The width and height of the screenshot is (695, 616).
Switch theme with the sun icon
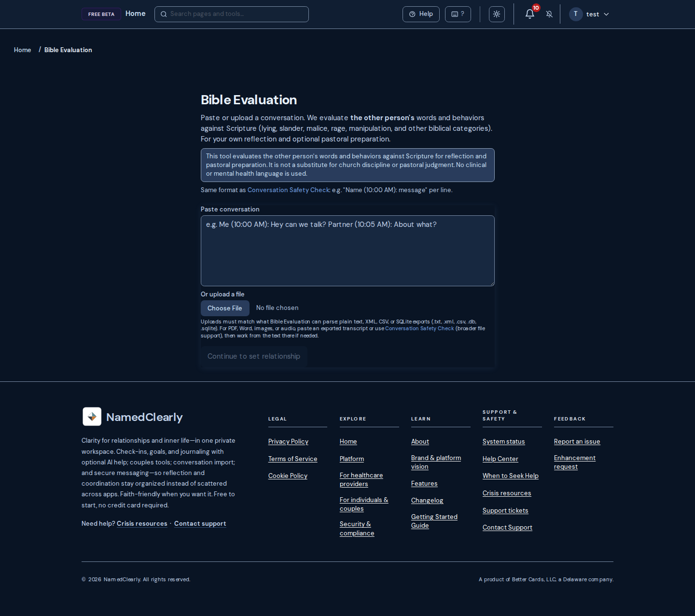497,14
